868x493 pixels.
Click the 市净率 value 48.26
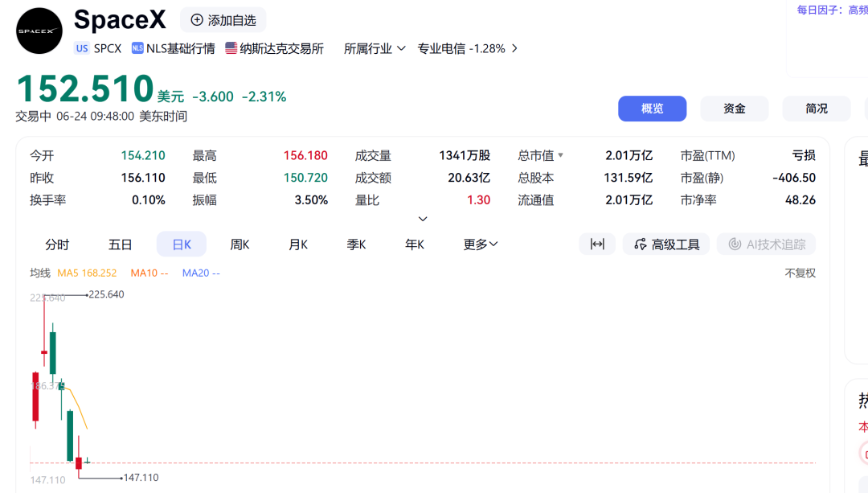800,200
